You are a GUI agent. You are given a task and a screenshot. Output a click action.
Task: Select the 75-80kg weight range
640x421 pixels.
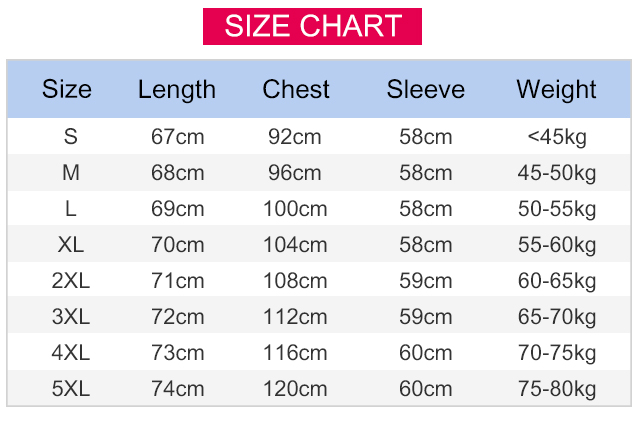tap(556, 389)
